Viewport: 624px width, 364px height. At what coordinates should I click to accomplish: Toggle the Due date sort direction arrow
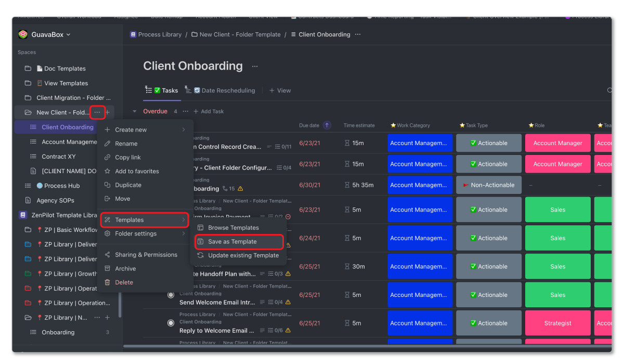click(x=327, y=125)
